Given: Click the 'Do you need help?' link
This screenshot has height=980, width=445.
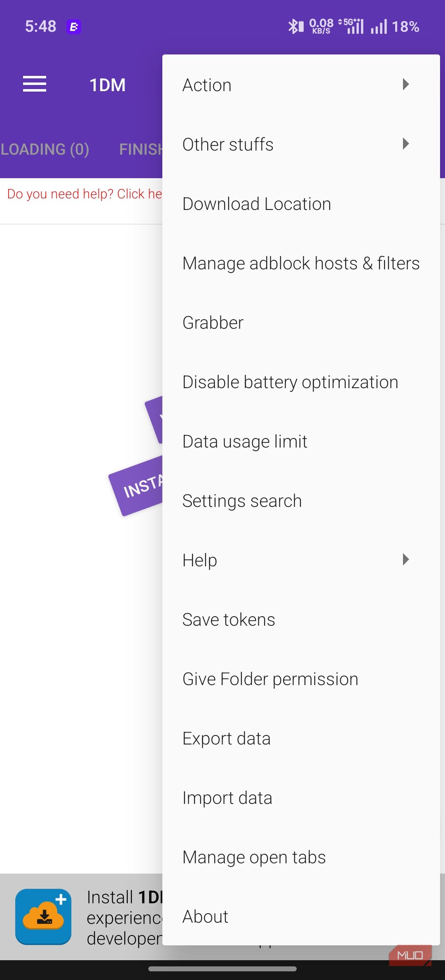Looking at the screenshot, I should tap(84, 194).
